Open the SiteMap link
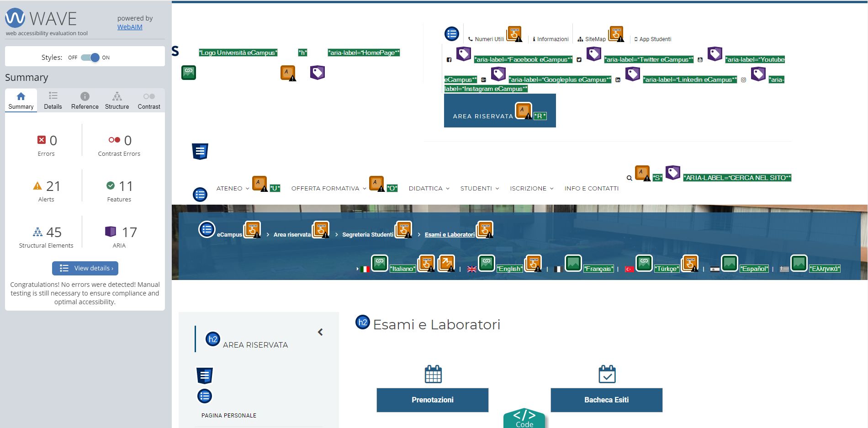 pyautogui.click(x=592, y=39)
